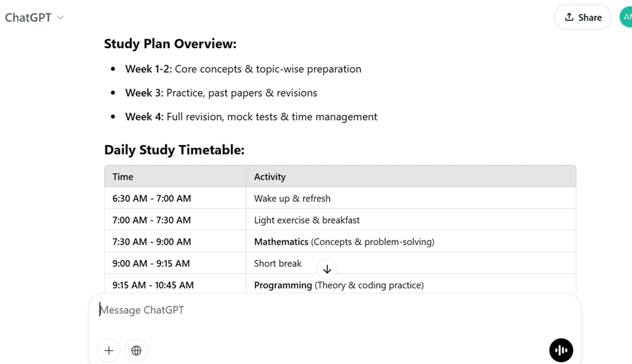The image size is (632, 364).
Task: Click the Mathematics activity cell
Action: pyautogui.click(x=411, y=242)
